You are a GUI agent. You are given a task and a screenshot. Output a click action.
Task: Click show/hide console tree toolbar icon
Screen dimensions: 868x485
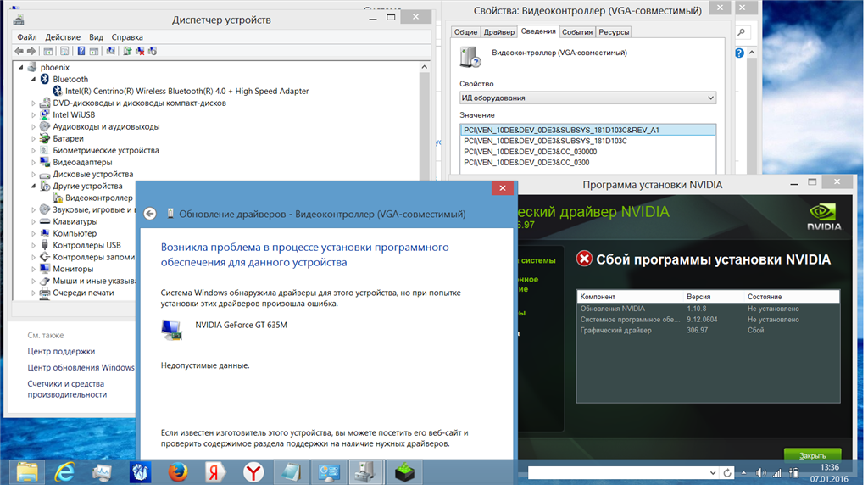(48, 51)
